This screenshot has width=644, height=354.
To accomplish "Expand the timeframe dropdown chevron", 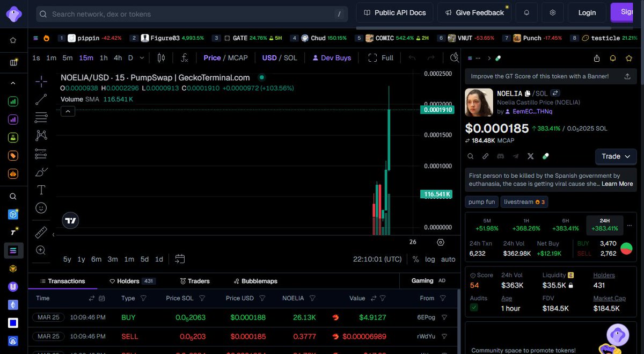I will [x=142, y=57].
